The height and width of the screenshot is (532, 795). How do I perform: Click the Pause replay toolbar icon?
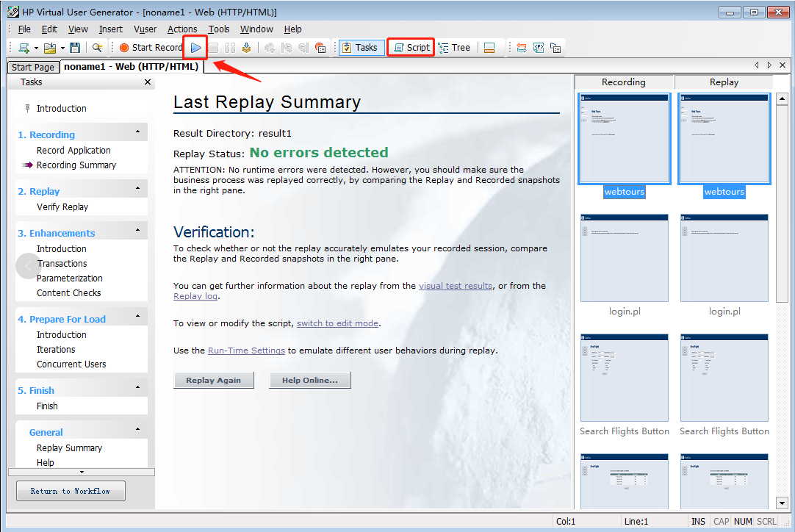[230, 48]
